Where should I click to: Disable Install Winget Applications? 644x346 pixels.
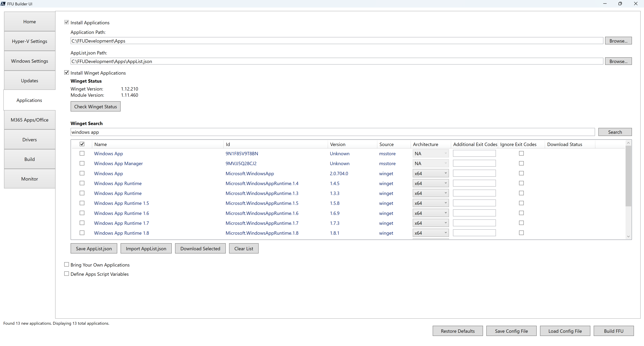click(66, 72)
